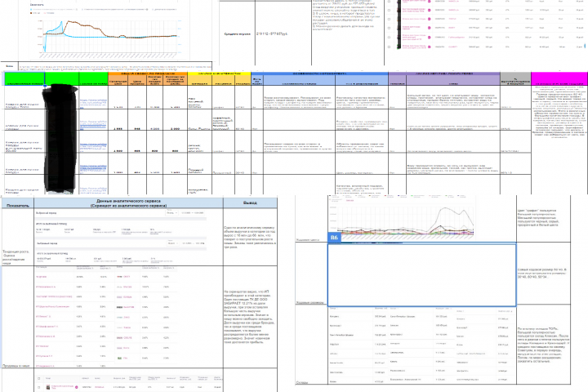The height and width of the screenshot is (392, 588).
Task: Select the gray percent header cell of comparison table
Action: pos(515,78)
